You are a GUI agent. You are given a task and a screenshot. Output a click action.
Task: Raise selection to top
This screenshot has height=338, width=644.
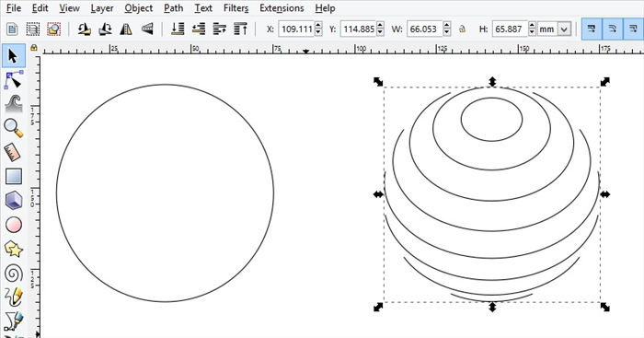click(x=240, y=29)
